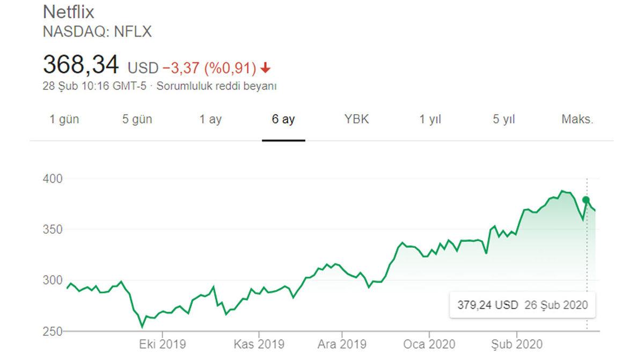Open the "Sorumluluk reddi beyanı" disclaimer link
Viewport: 644px width, 362px height.
click(217, 85)
